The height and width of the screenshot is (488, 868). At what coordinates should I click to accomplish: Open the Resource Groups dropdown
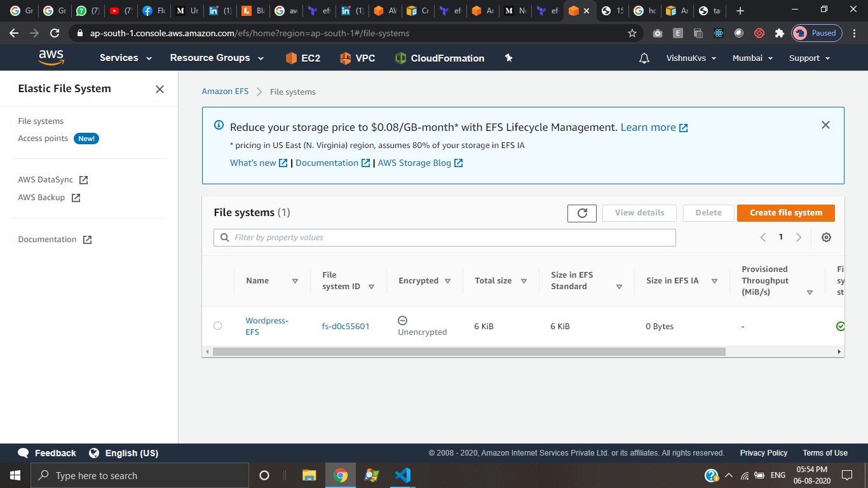pyautogui.click(x=217, y=58)
